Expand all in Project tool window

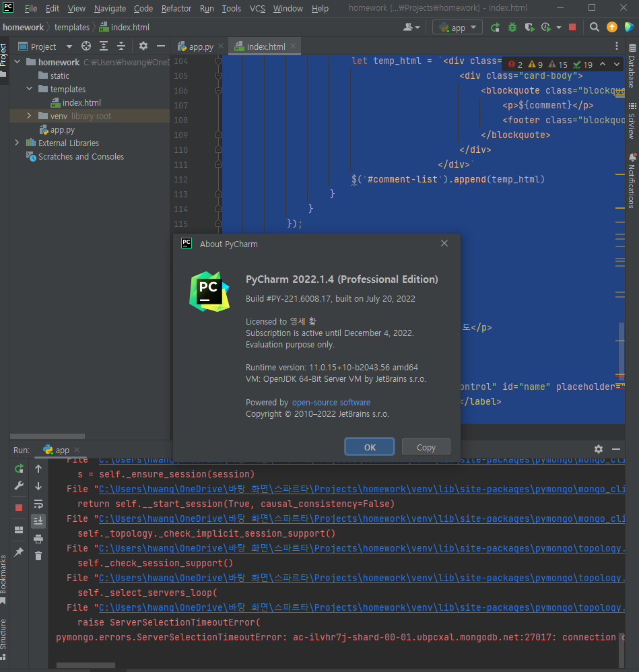tap(104, 46)
